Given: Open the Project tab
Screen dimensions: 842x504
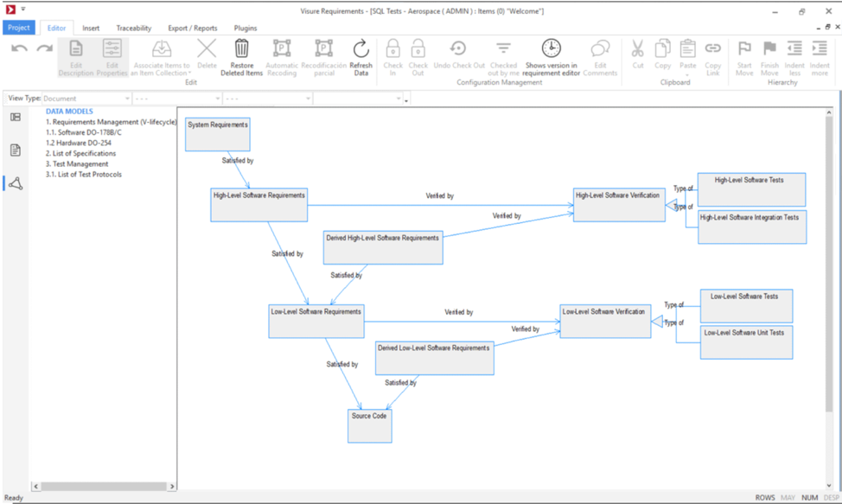Looking at the screenshot, I should pos(19,28).
